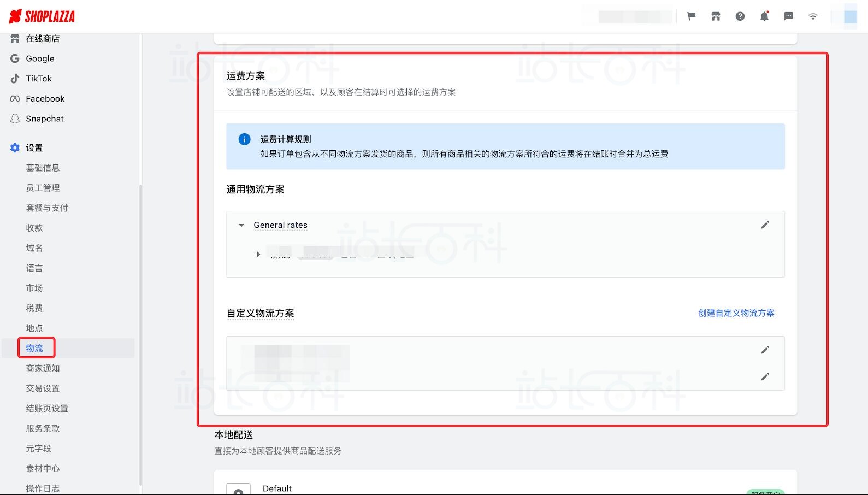Open Facebook channel in sidebar

[x=45, y=99]
